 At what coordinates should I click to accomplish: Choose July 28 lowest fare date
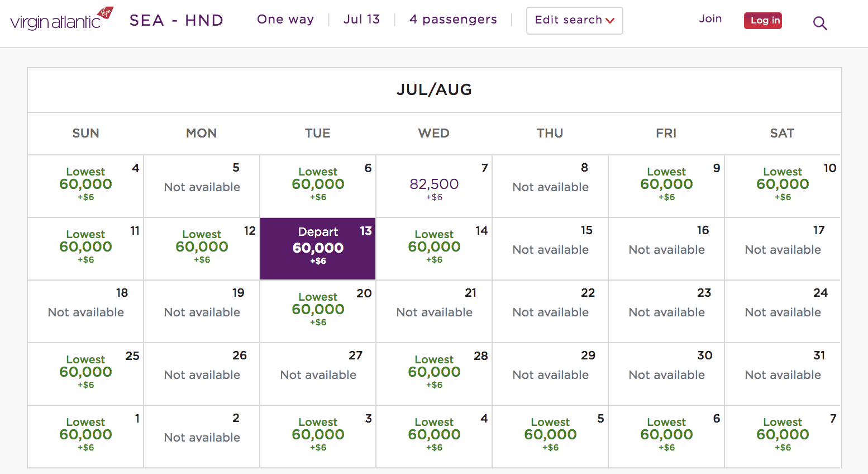click(x=434, y=373)
